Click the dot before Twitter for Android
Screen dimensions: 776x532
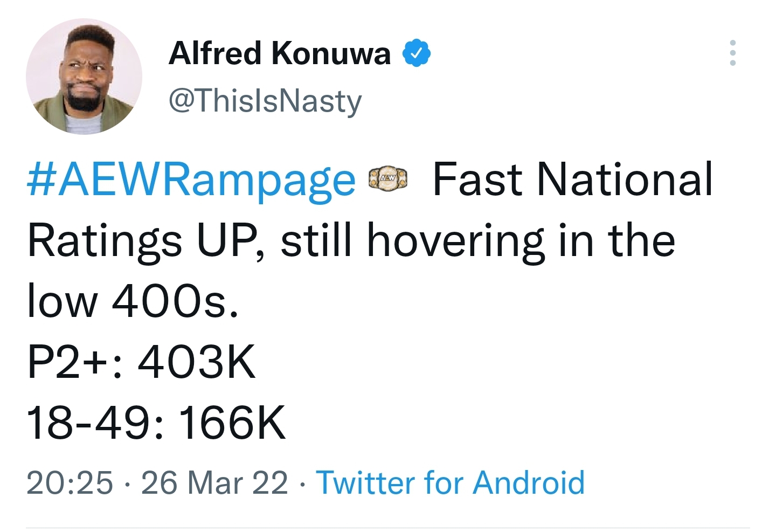(x=302, y=483)
